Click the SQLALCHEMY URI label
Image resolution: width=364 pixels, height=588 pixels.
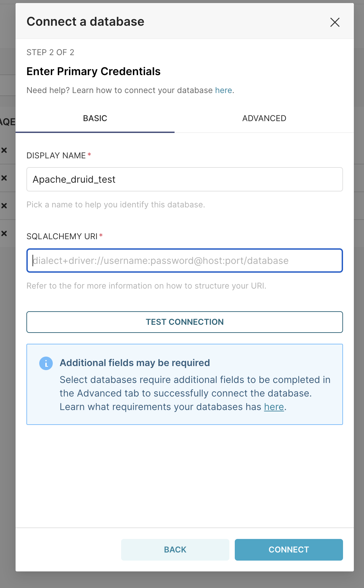(x=62, y=236)
